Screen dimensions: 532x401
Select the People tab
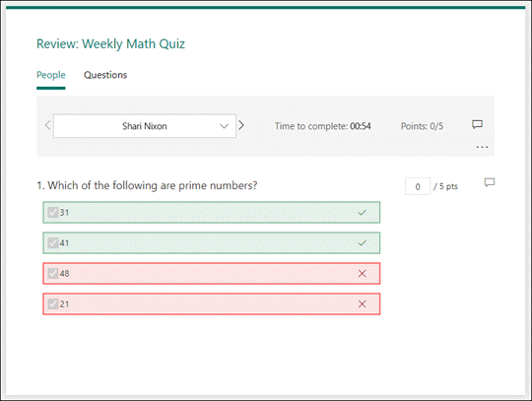(x=51, y=75)
